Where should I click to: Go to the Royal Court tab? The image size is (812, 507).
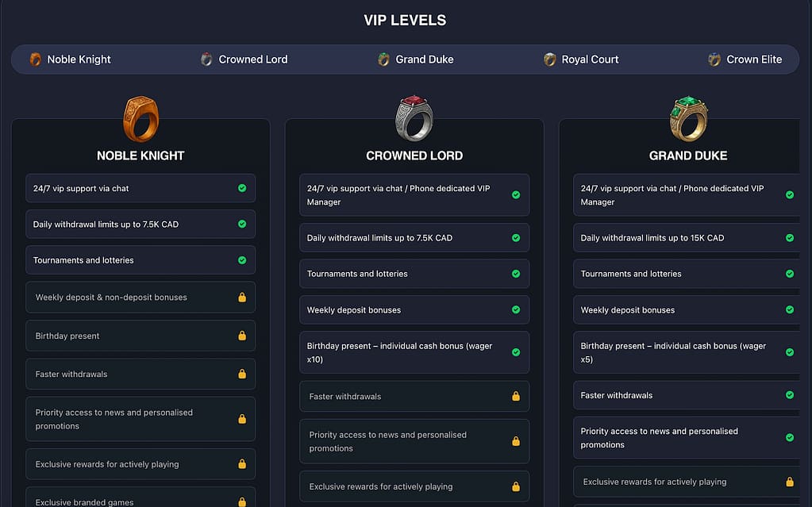[x=581, y=60]
